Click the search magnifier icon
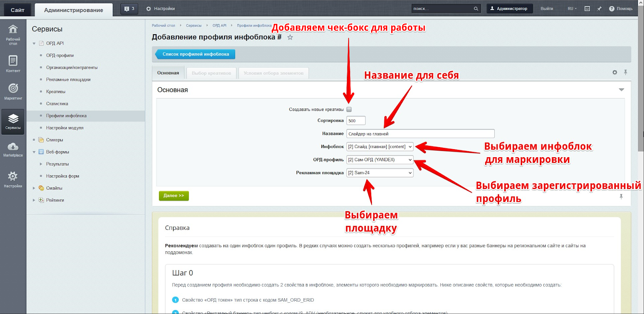644x314 pixels. (x=476, y=8)
